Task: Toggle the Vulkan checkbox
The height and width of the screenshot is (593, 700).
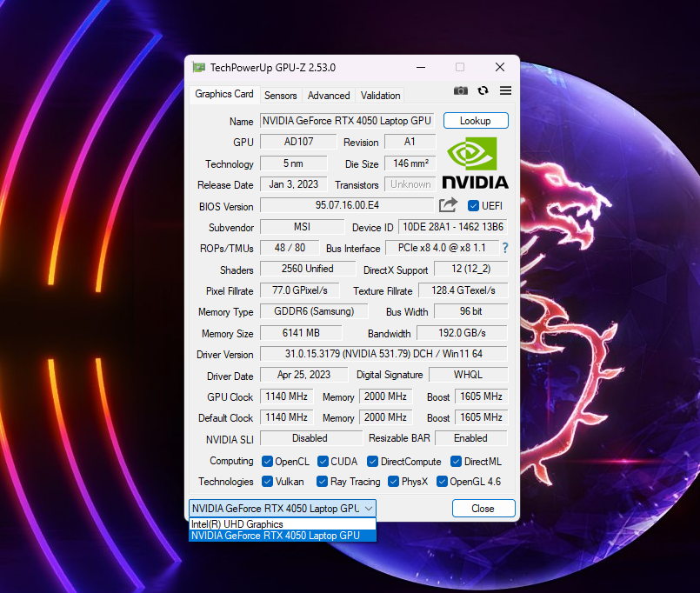Action: 267,482
